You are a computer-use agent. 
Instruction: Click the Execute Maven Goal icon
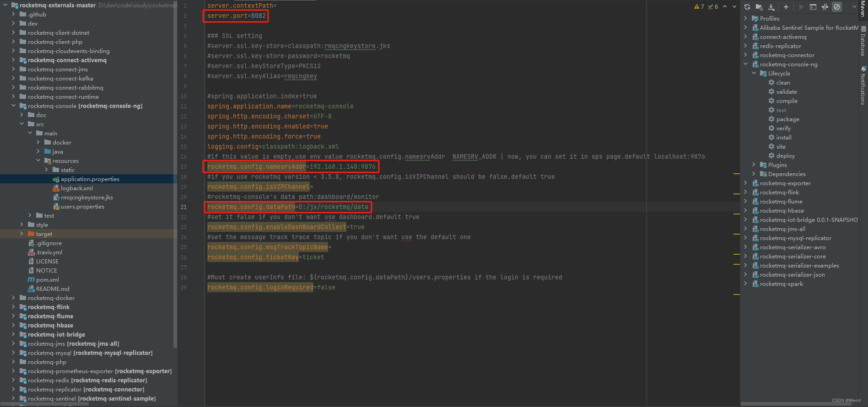tap(813, 7)
